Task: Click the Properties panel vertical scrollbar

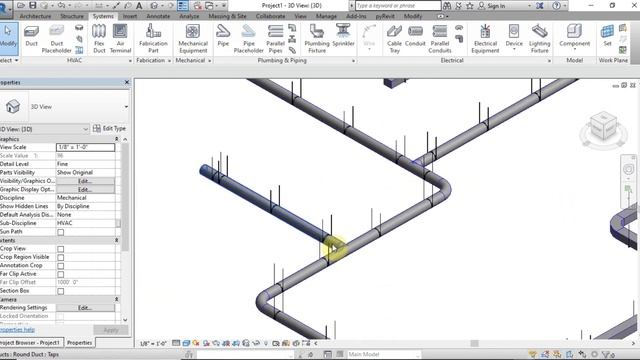Action: [125, 196]
